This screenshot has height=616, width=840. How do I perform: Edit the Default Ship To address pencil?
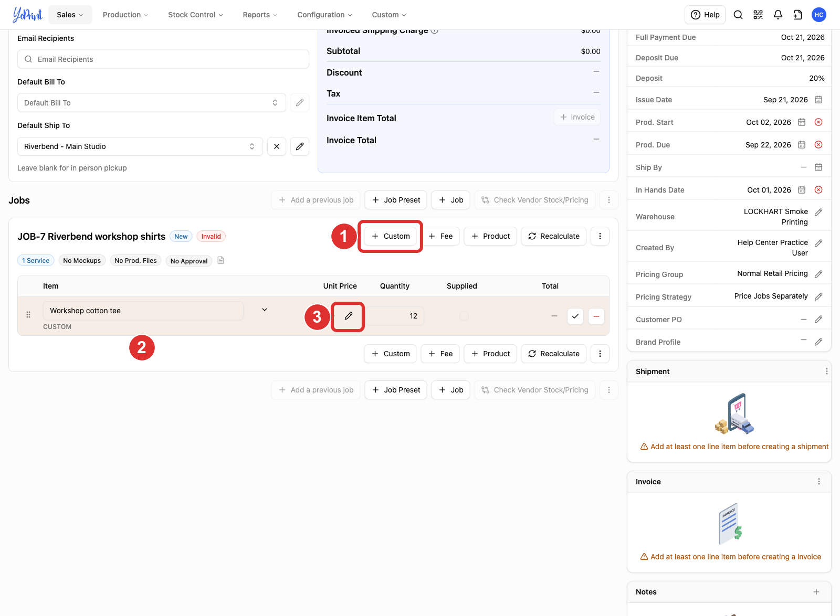point(300,146)
